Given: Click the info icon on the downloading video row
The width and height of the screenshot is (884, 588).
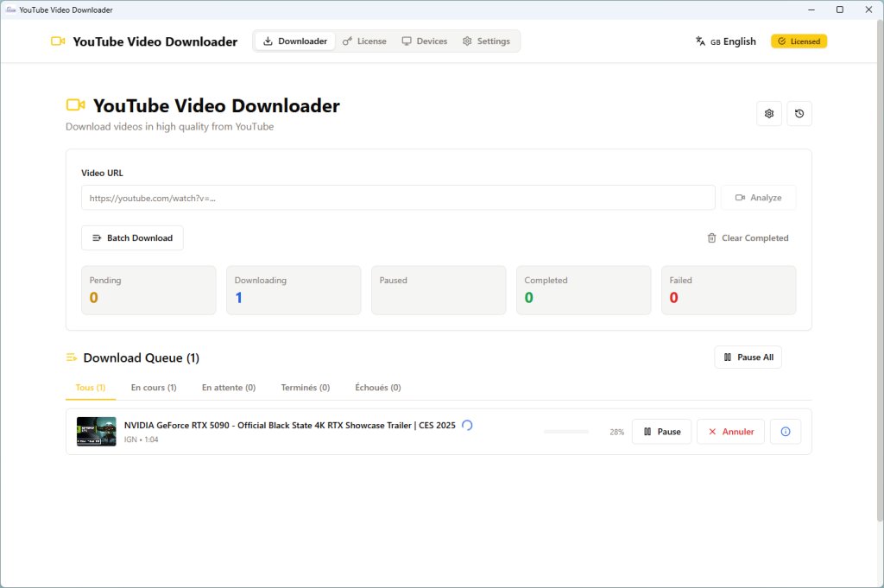Looking at the screenshot, I should (785, 431).
